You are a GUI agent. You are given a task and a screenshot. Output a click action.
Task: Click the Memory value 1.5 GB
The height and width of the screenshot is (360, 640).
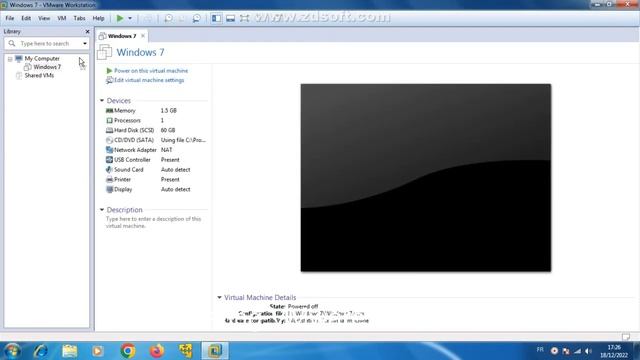tap(169, 111)
